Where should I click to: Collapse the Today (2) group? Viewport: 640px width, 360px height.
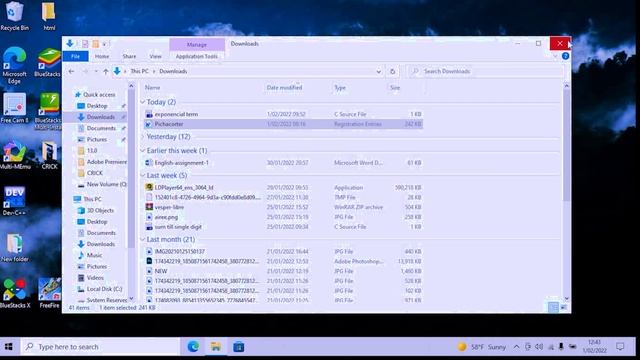click(142, 102)
